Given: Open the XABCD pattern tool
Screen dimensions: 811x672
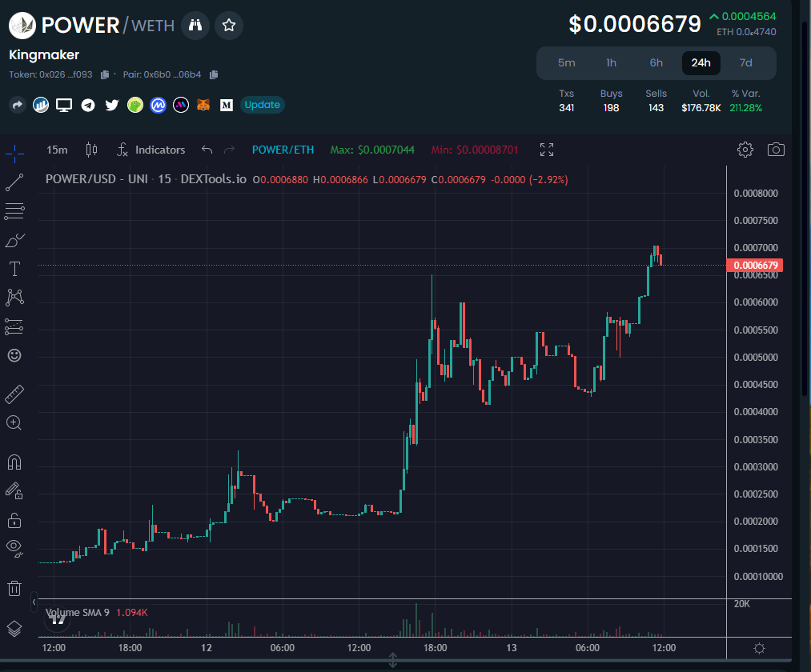Looking at the screenshot, I should [x=14, y=297].
